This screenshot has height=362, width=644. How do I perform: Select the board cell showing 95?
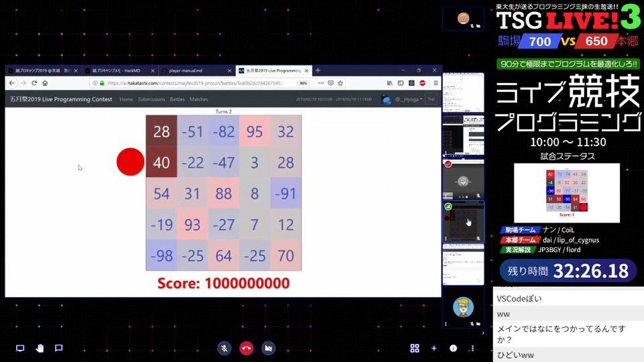(255, 131)
